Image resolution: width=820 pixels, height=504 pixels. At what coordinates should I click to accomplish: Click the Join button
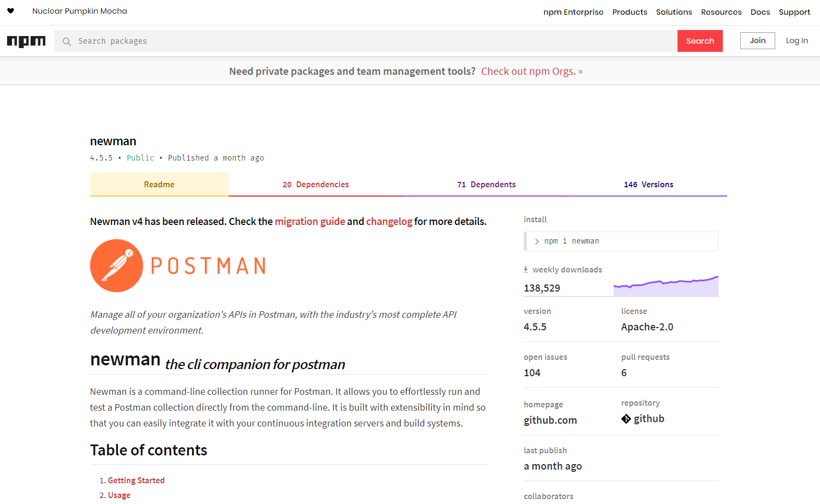(758, 41)
